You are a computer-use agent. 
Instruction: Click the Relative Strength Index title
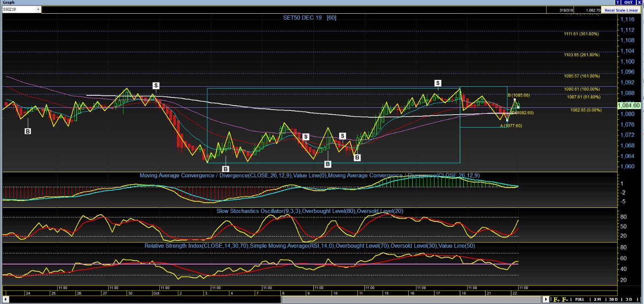(310, 246)
